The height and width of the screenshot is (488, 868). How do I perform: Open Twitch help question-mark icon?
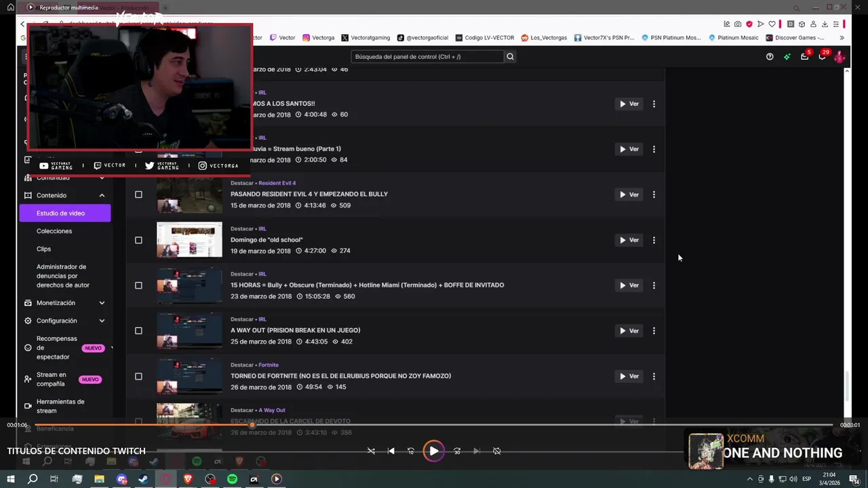pyautogui.click(x=770, y=57)
